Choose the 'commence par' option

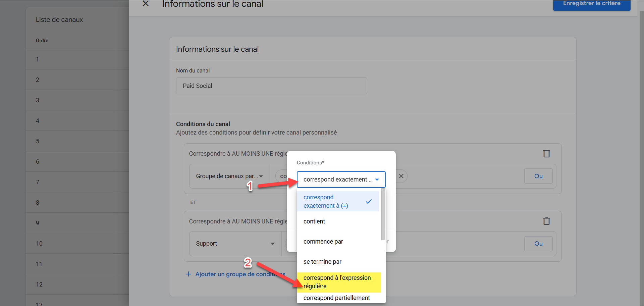[323, 242]
